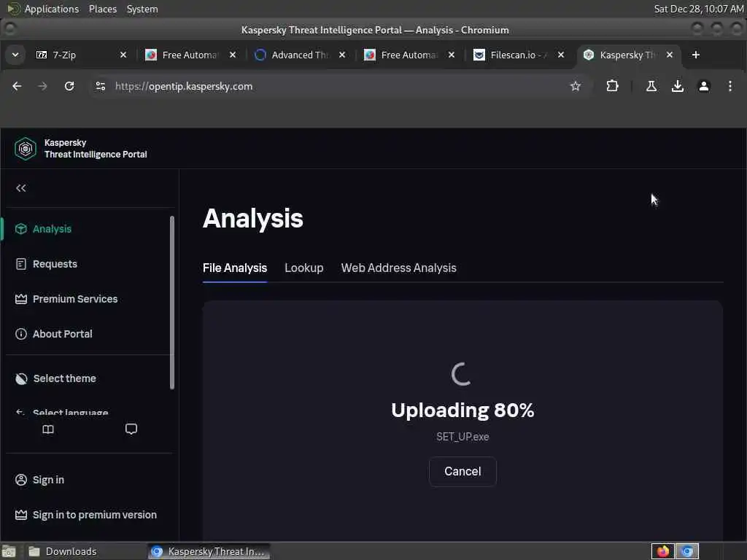This screenshot has width=747, height=560.
Task: Open tab search dropdown arrow
Action: (15, 55)
